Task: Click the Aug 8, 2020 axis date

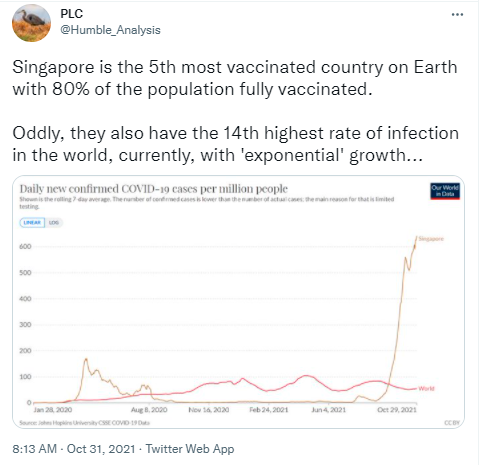Action: point(149,410)
